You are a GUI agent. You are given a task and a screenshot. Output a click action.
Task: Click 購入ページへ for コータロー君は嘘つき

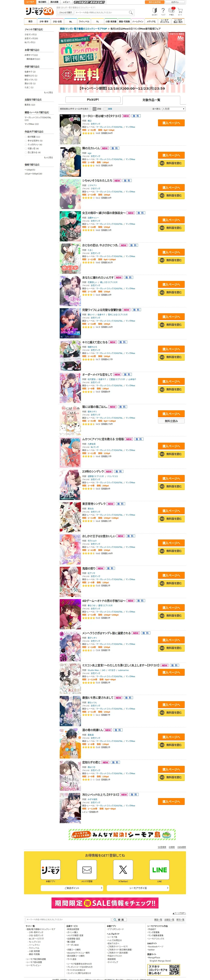171,123
